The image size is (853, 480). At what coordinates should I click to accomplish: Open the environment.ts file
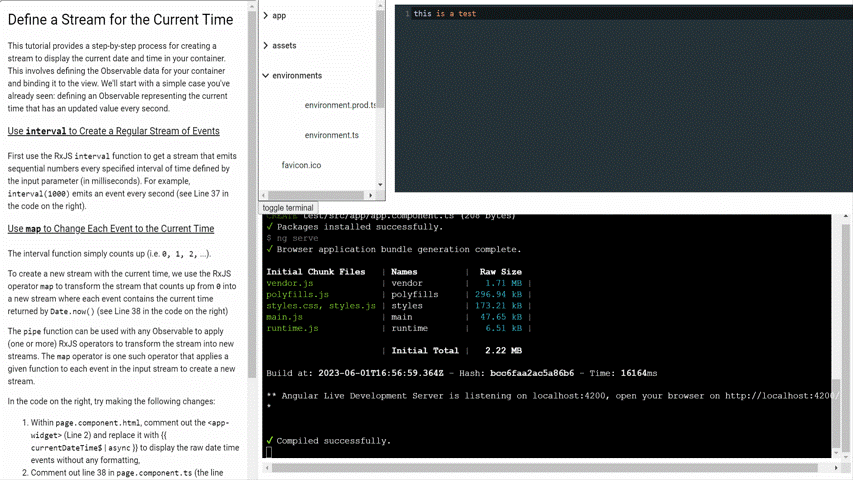[331, 135]
